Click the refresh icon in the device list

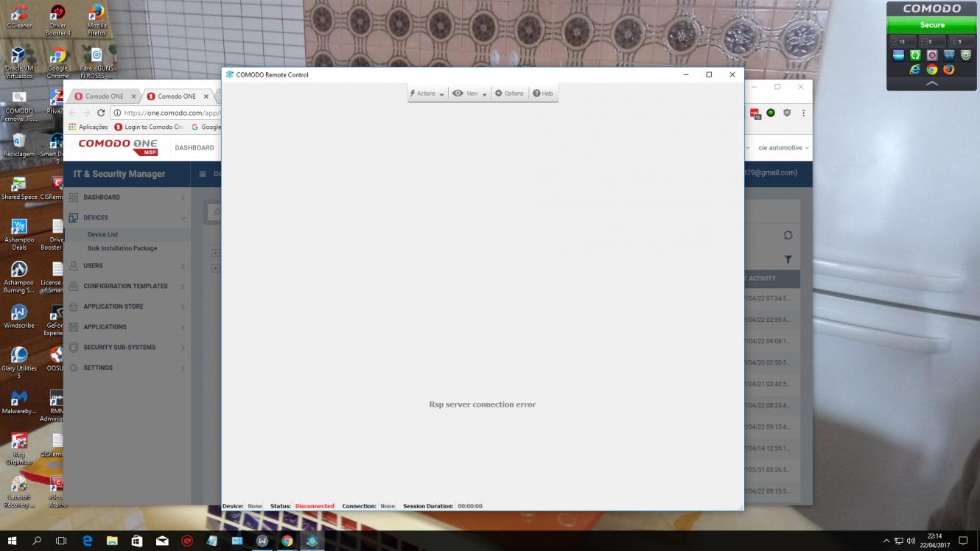pyautogui.click(x=788, y=235)
